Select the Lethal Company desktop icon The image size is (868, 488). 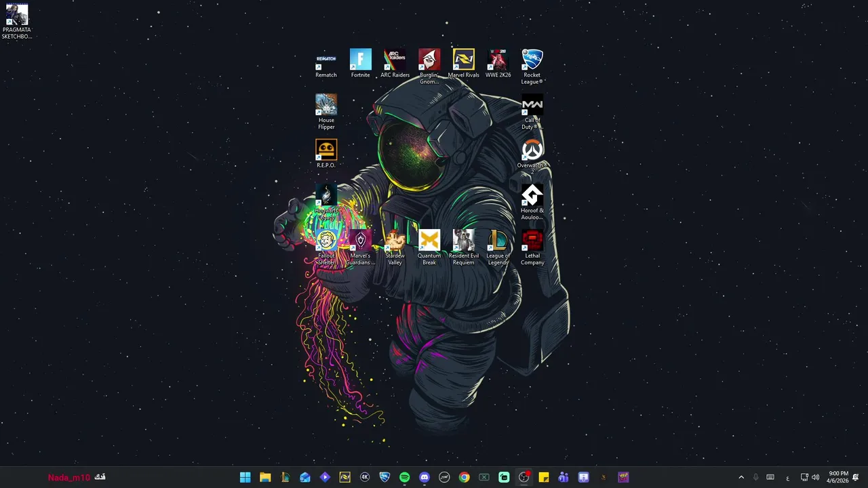(x=532, y=247)
